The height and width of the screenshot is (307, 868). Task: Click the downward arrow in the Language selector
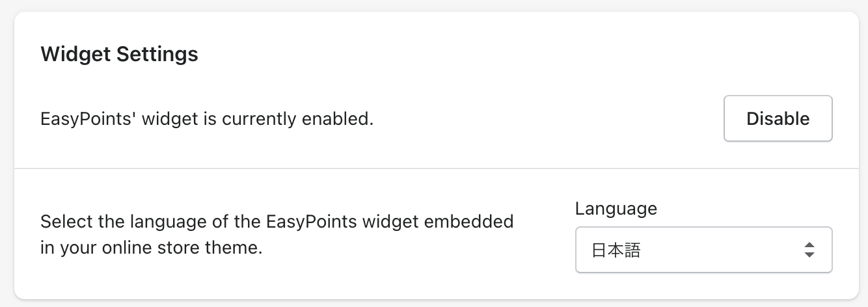pos(809,254)
